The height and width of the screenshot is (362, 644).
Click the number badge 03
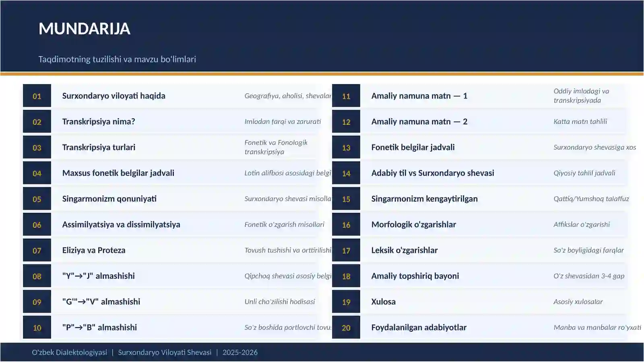(x=37, y=147)
